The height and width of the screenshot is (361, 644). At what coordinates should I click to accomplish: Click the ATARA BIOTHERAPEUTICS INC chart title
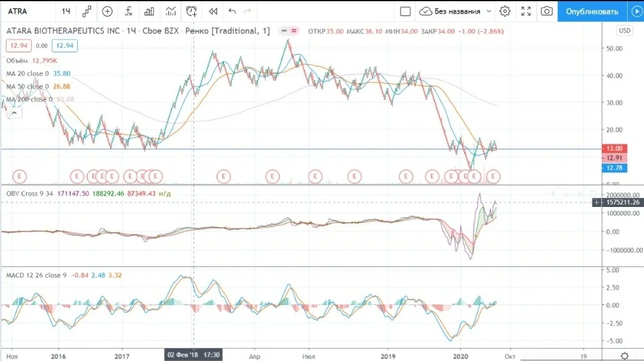63,31
